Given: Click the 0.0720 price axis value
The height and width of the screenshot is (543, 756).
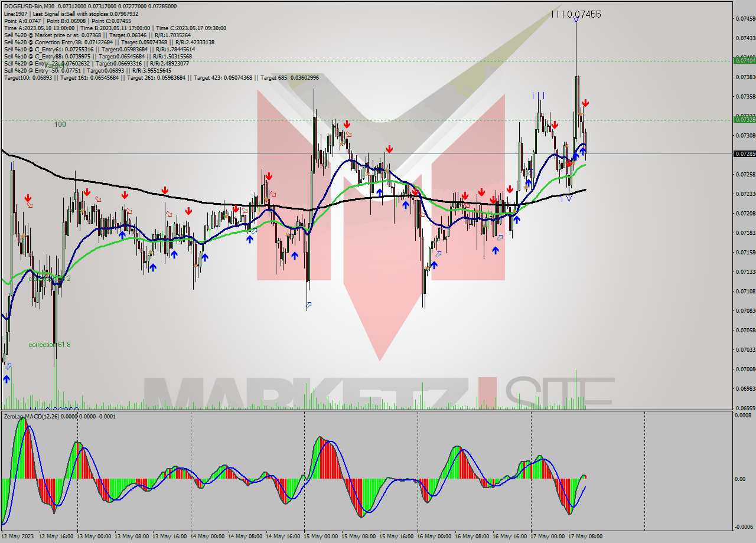Looking at the screenshot, I should pos(745,213).
